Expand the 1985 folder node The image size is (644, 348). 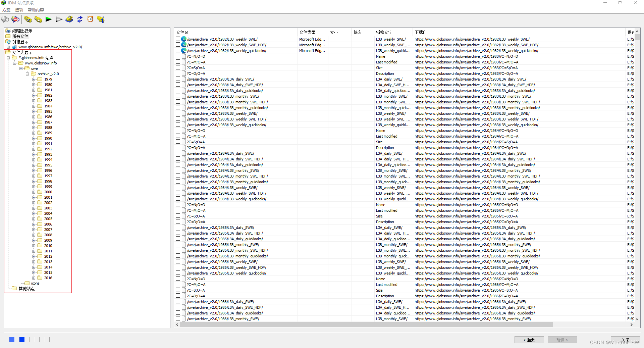(34, 111)
